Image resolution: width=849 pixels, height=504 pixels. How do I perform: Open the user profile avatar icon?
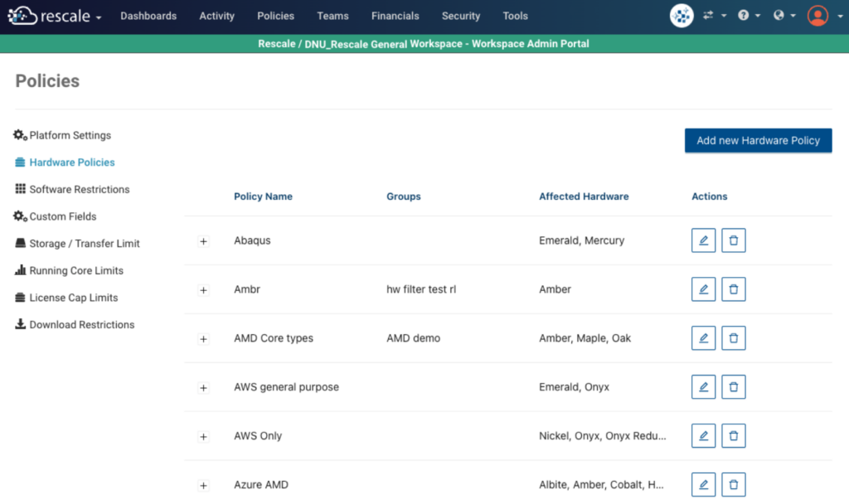(817, 16)
